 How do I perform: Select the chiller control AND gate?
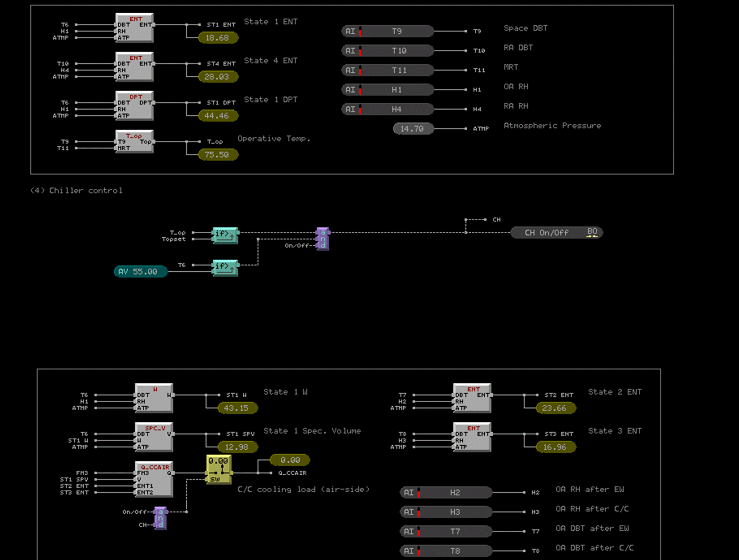tap(323, 239)
